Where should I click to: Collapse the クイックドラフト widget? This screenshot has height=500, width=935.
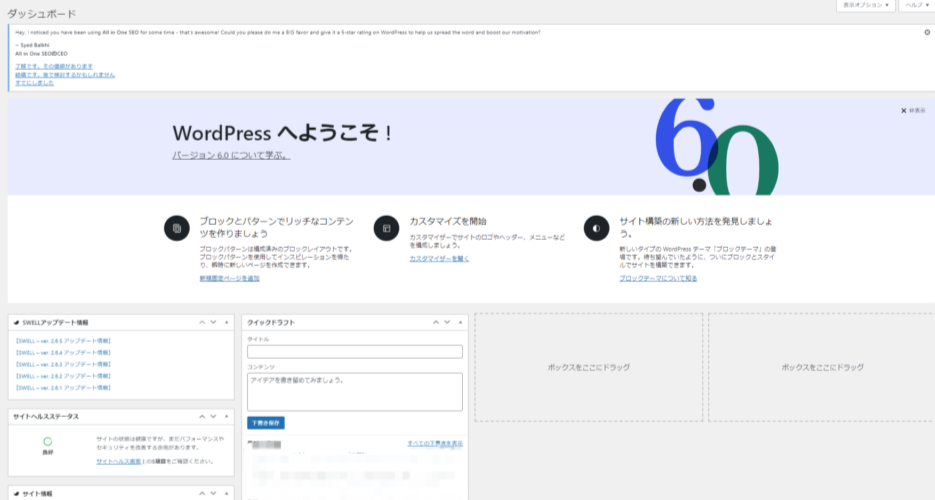tap(460, 322)
